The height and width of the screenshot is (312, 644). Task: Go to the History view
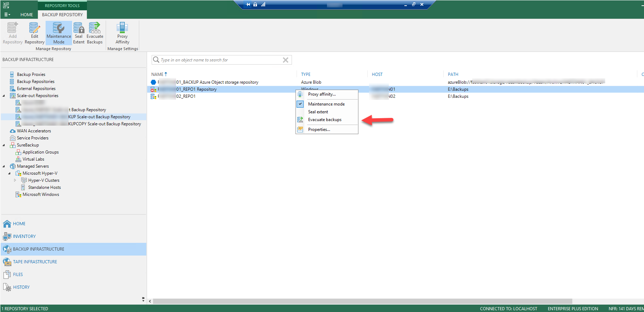(21, 287)
